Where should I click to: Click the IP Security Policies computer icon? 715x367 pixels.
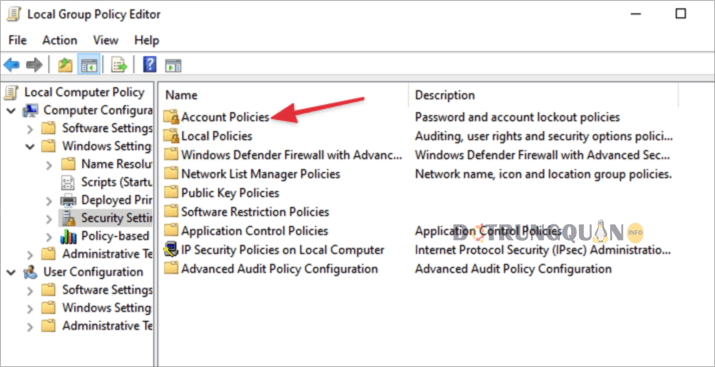point(171,249)
